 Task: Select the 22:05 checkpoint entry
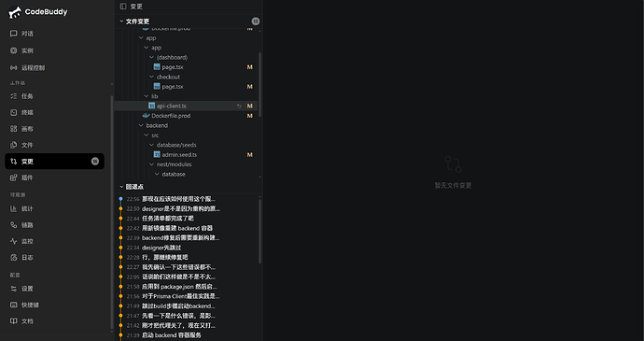click(188, 277)
